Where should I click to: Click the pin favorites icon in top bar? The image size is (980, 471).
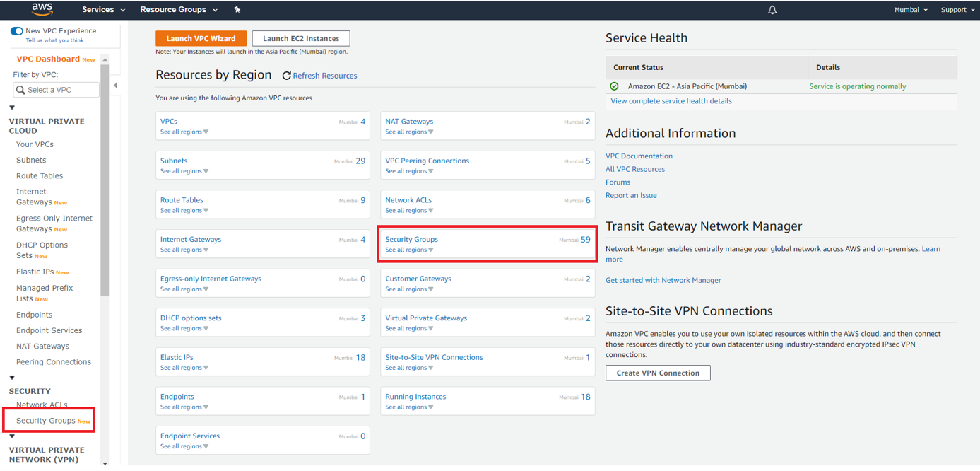(237, 9)
